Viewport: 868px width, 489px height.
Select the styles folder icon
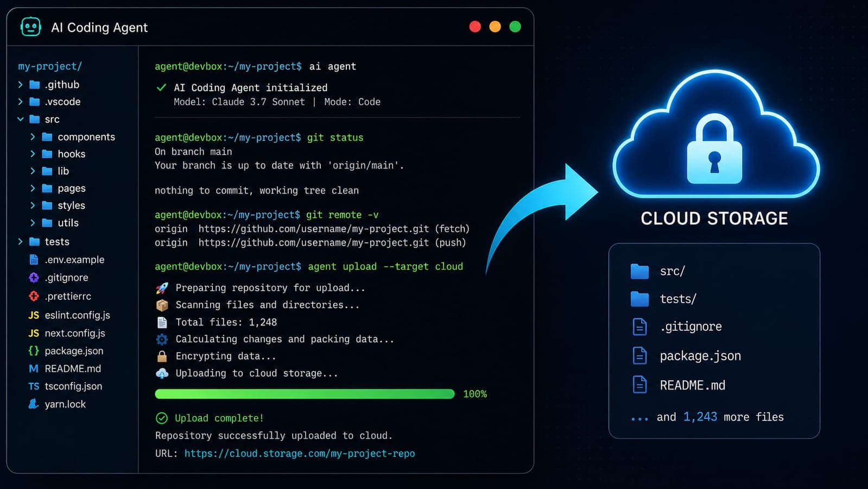47,205
